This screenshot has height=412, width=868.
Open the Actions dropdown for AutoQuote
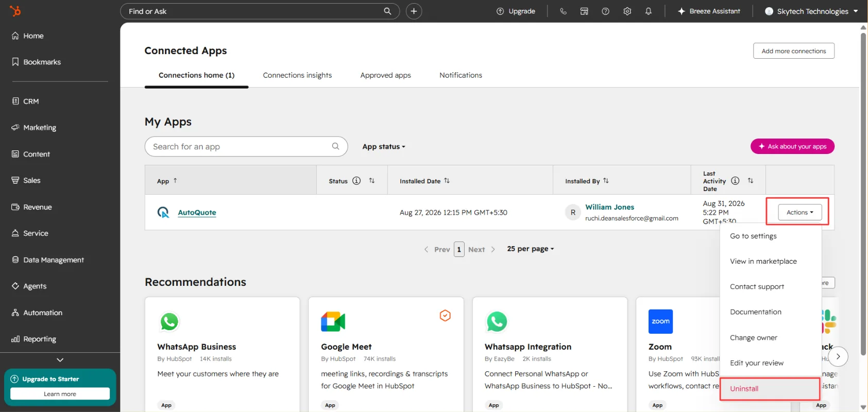click(x=800, y=212)
